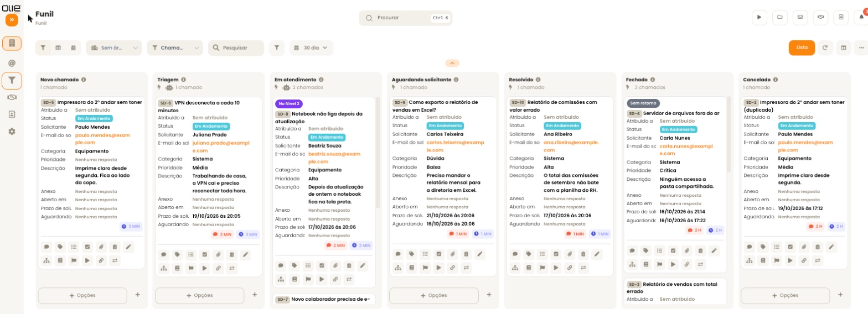Viewport: 868px width, 314px height.
Task: Click the Procurar global search box
Action: pyautogui.click(x=406, y=18)
